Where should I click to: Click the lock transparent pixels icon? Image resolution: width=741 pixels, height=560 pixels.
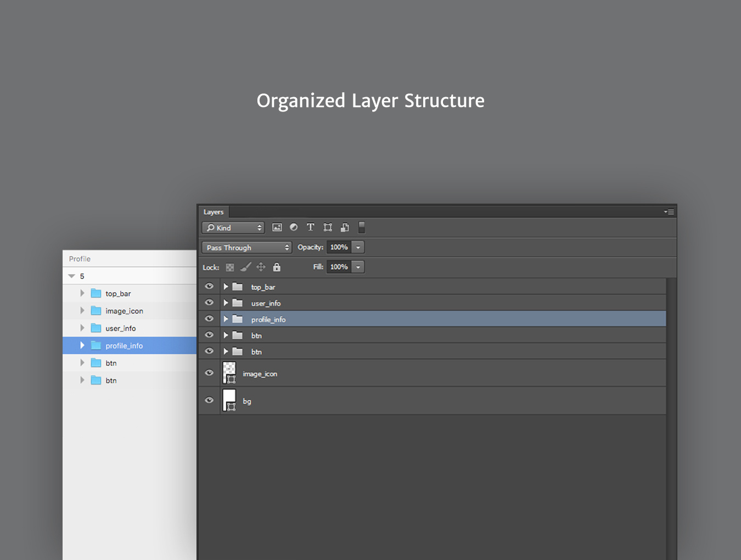coord(230,267)
